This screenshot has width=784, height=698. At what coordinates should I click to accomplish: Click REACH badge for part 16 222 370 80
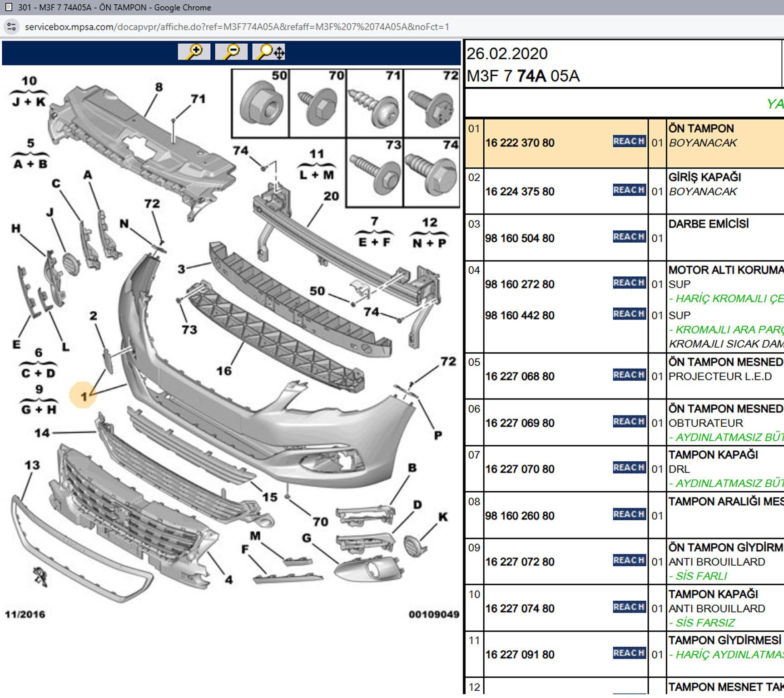(629, 142)
